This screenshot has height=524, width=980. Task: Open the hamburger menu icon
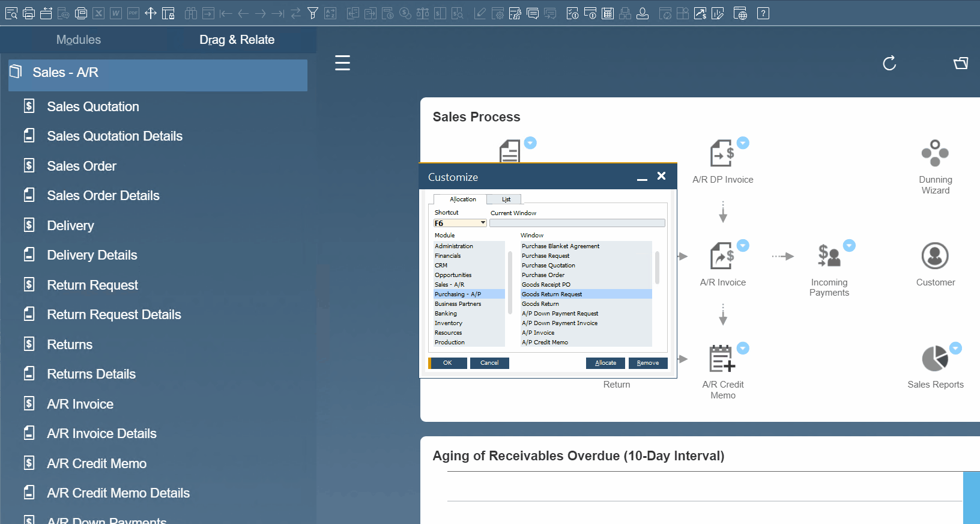(342, 63)
